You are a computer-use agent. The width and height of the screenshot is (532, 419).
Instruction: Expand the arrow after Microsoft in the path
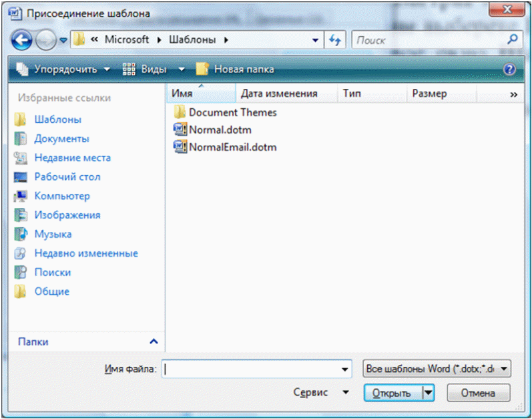[x=159, y=40]
